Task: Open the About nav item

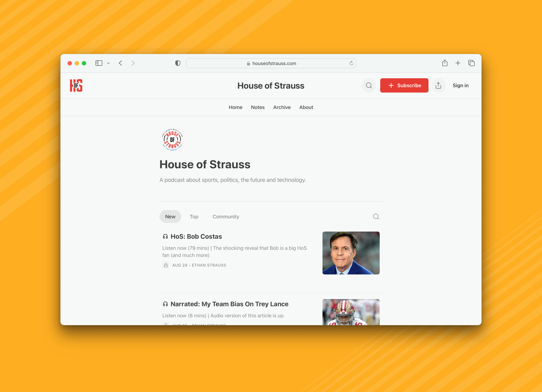Action: pyautogui.click(x=306, y=107)
